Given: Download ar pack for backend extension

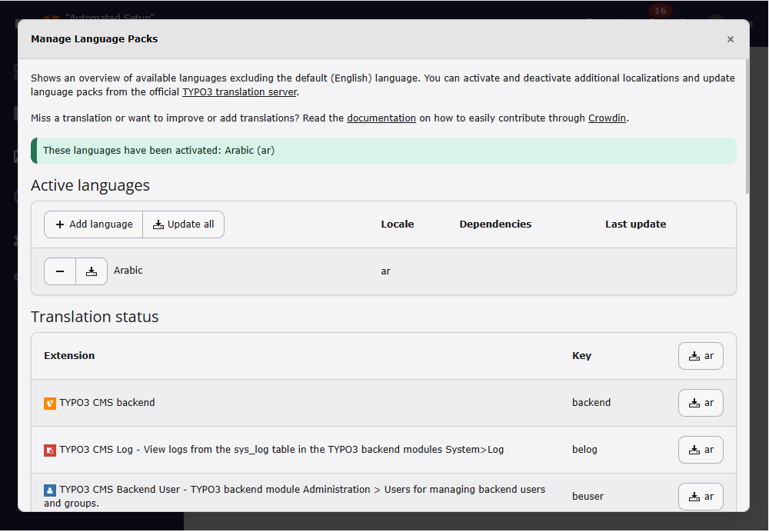Looking at the screenshot, I should click(701, 403).
